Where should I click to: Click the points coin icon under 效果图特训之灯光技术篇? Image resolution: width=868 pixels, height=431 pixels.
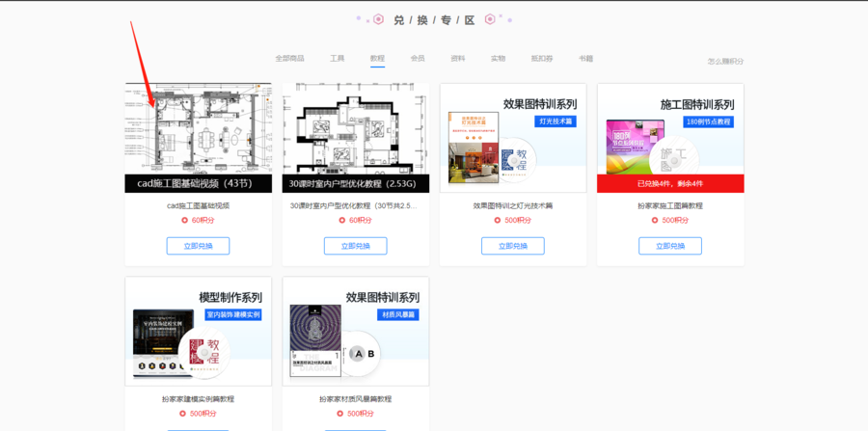tap(498, 220)
